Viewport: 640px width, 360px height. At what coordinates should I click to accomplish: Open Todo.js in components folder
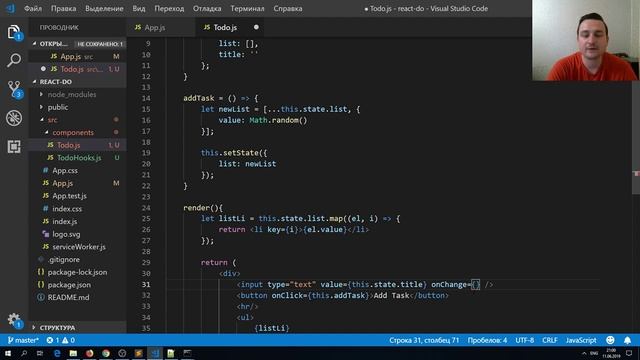(x=69, y=145)
